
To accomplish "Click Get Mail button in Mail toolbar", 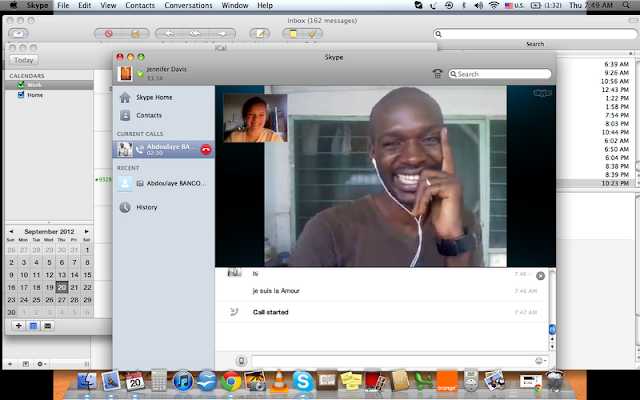I will (18, 33).
